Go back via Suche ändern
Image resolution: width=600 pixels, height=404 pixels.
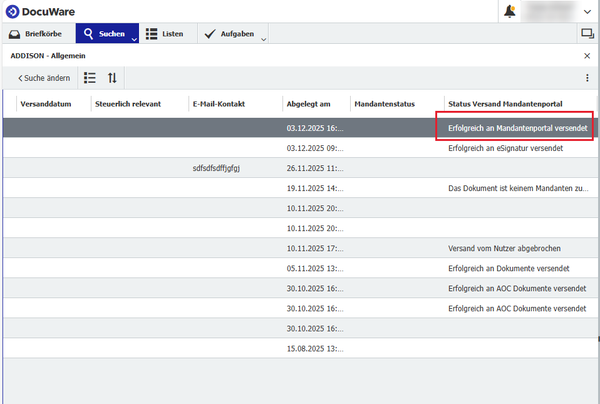tap(44, 78)
